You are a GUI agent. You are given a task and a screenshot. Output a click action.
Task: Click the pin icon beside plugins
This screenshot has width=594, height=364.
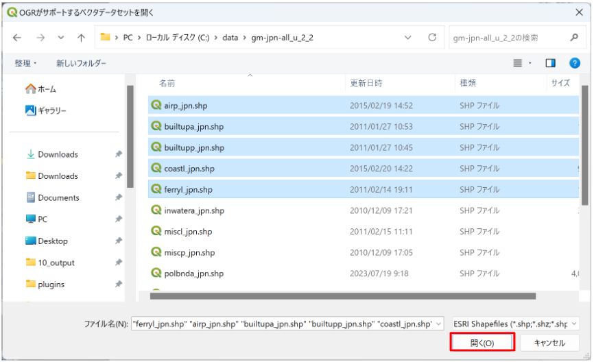coord(119,284)
